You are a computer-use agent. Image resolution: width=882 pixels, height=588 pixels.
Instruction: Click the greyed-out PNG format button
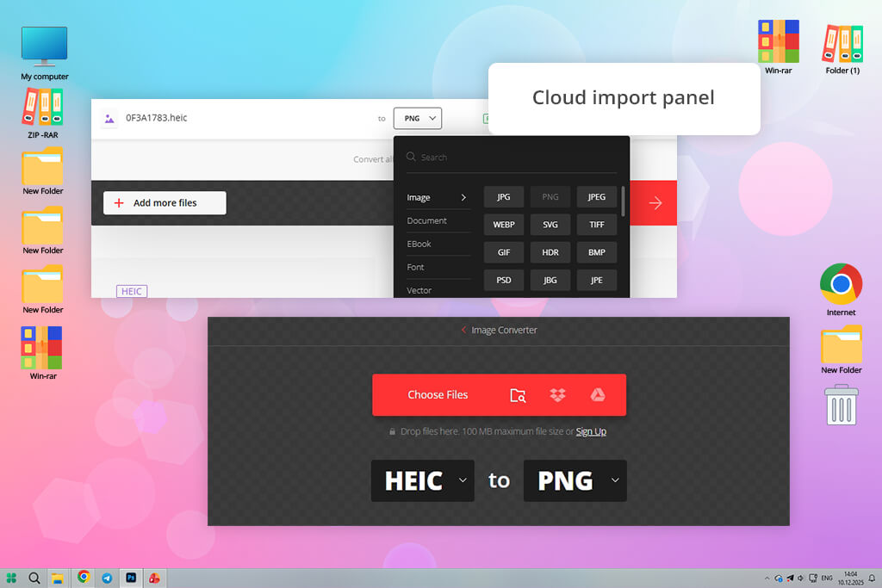coord(550,197)
